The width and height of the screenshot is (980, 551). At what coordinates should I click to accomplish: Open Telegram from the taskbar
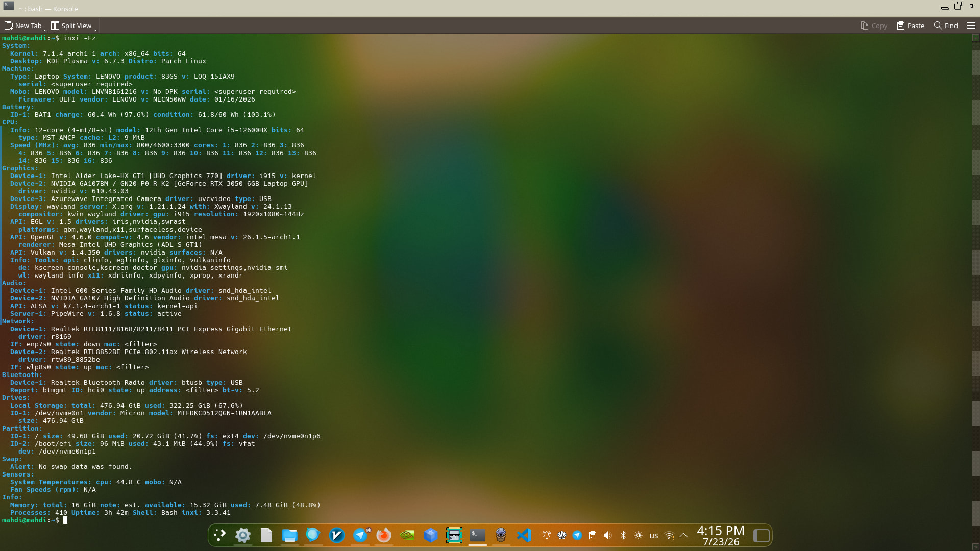tap(360, 535)
